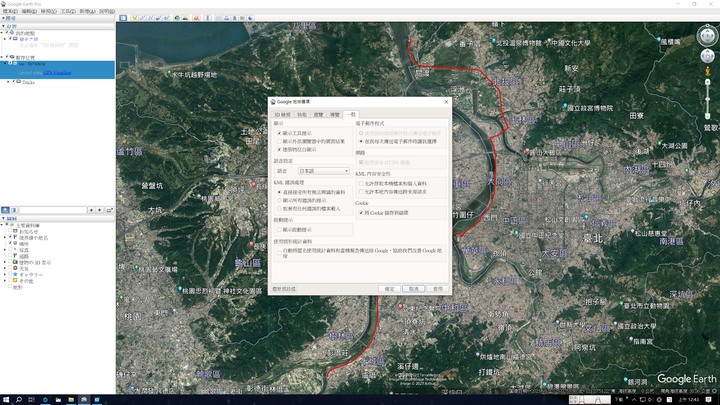Click the places panel move-down arrow button
Image resolution: width=720 pixels, height=405 pixels.
tap(99, 210)
